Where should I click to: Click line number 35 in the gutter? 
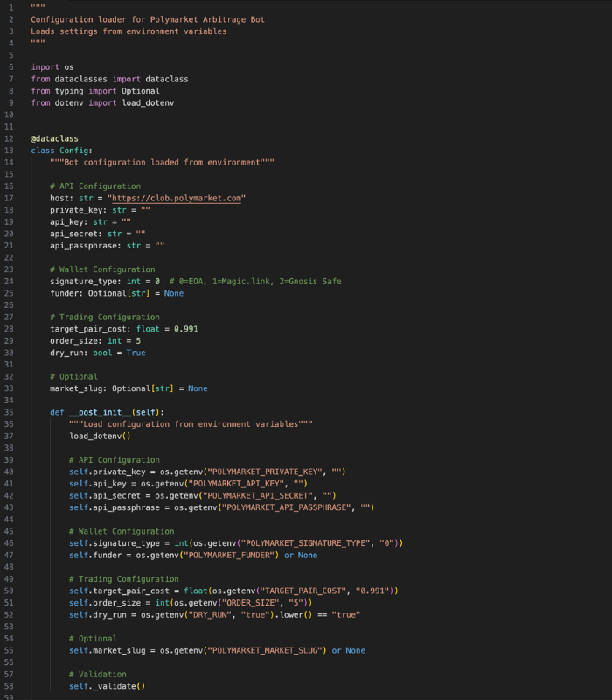point(9,412)
